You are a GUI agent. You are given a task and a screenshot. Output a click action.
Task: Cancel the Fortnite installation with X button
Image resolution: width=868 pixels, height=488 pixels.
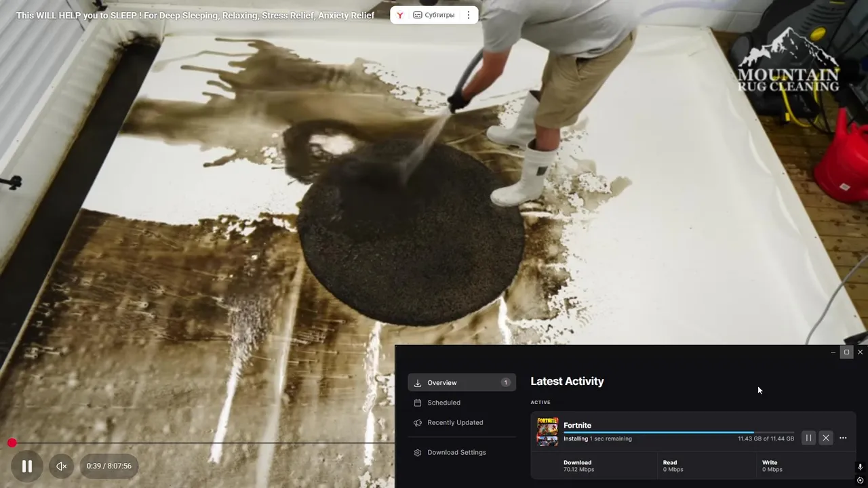tap(825, 438)
